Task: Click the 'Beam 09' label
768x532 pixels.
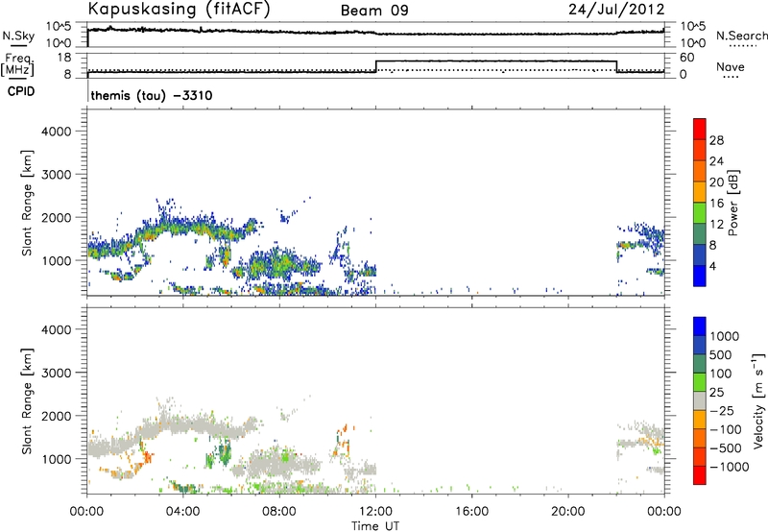Action: tap(374, 11)
